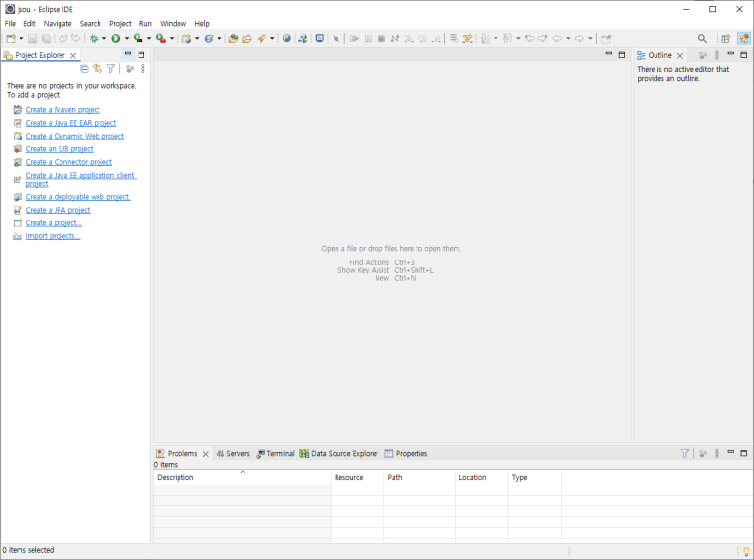This screenshot has height=560, width=754.
Task: Click the Import projects... link
Action: point(53,236)
